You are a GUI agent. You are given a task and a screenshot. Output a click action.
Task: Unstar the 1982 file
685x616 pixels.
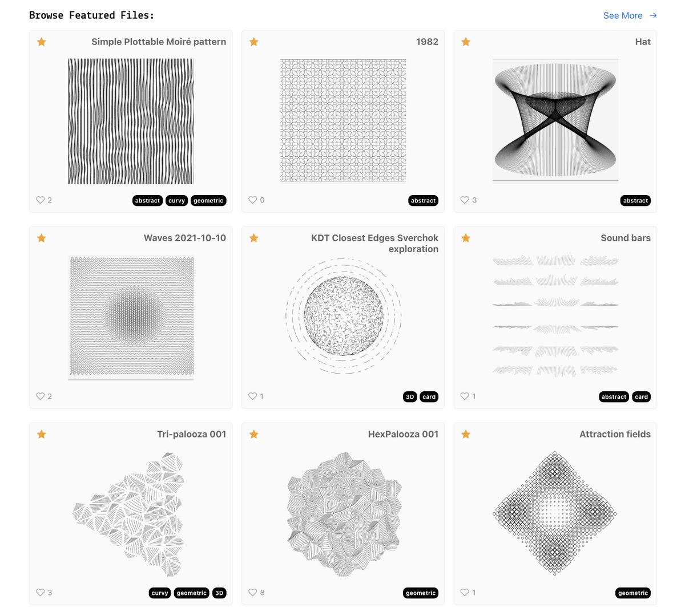[x=253, y=42]
